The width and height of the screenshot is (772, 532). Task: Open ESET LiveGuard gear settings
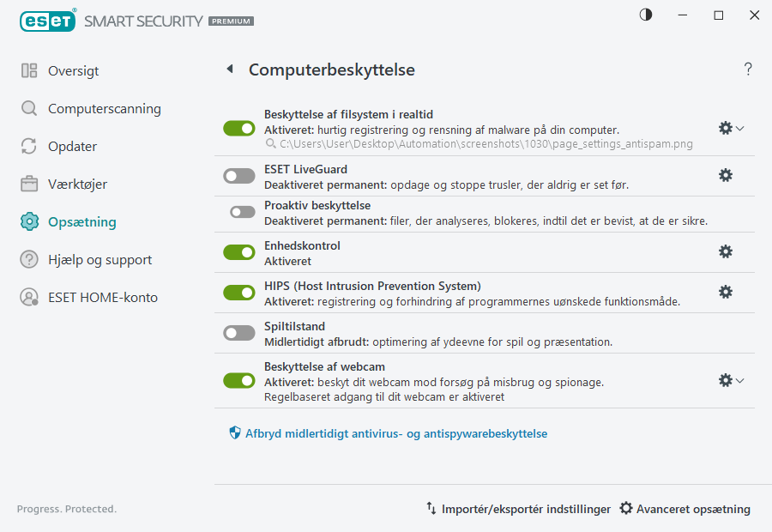pyautogui.click(x=726, y=174)
